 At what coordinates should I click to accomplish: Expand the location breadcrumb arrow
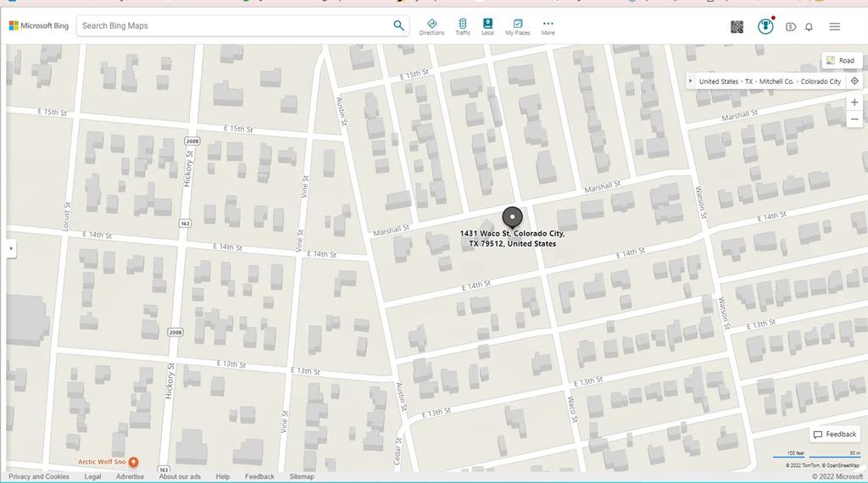pyautogui.click(x=691, y=81)
